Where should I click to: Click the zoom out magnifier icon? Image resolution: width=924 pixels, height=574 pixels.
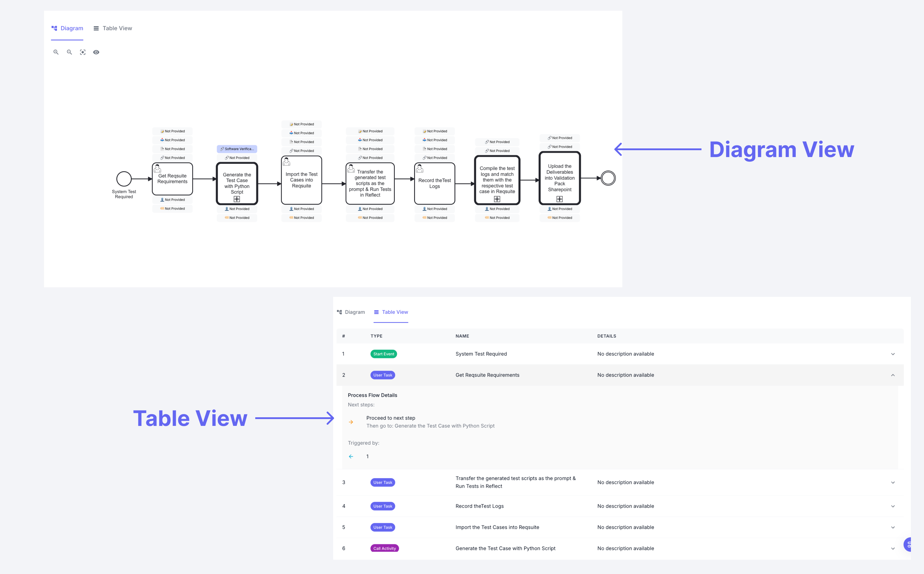pos(69,52)
